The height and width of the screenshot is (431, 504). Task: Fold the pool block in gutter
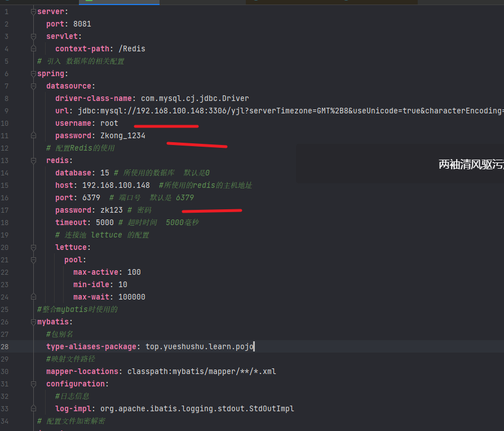(33, 260)
